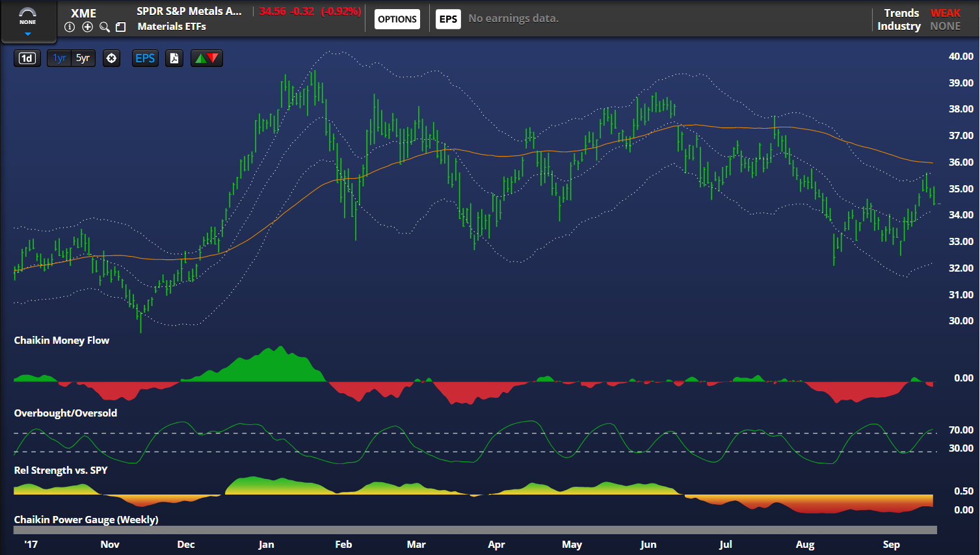This screenshot has width=980, height=555.
Task: Click the 70.00 overbought level label
Action: point(960,430)
